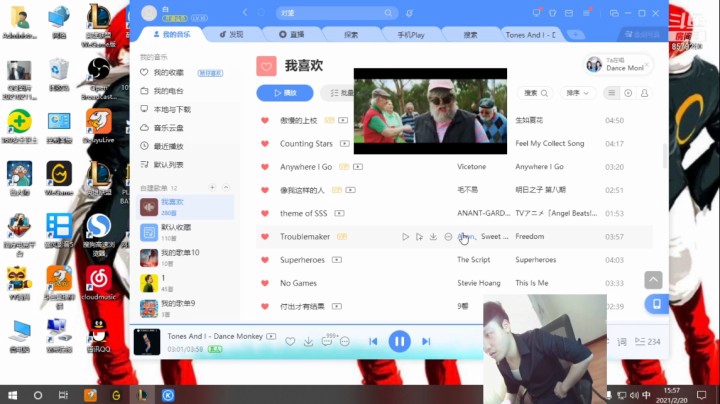The height and width of the screenshot is (404, 720).
Task: Click the blue 播放 play-all button
Action: 285,93
